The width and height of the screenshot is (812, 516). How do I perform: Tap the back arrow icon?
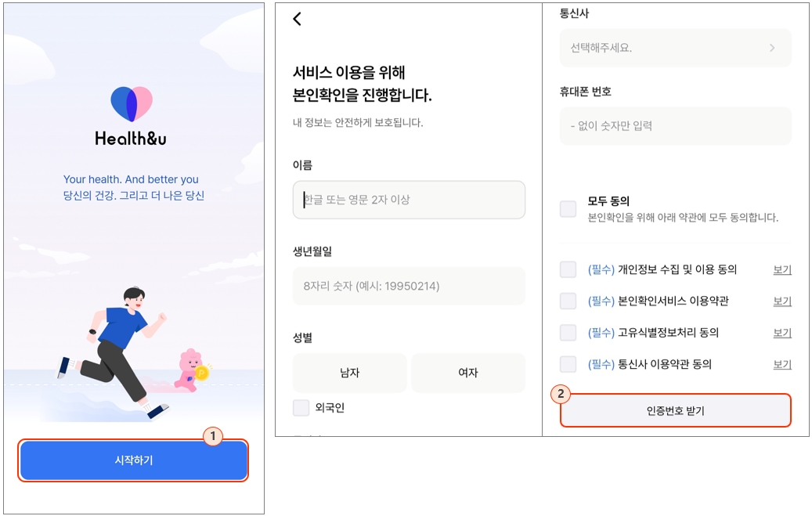(297, 19)
